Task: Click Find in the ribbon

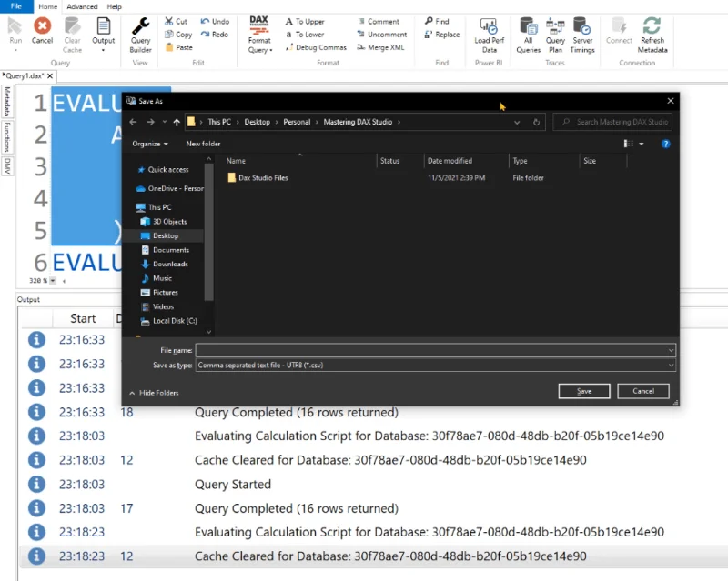Action: (437, 21)
